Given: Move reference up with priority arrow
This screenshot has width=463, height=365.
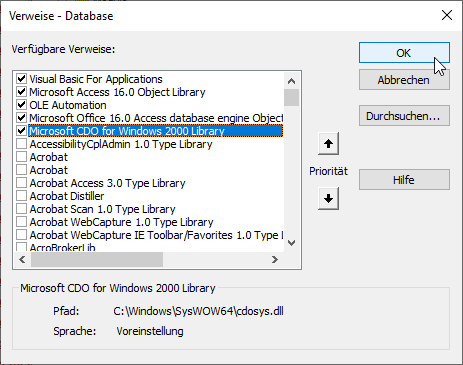Looking at the screenshot, I should (x=328, y=144).
